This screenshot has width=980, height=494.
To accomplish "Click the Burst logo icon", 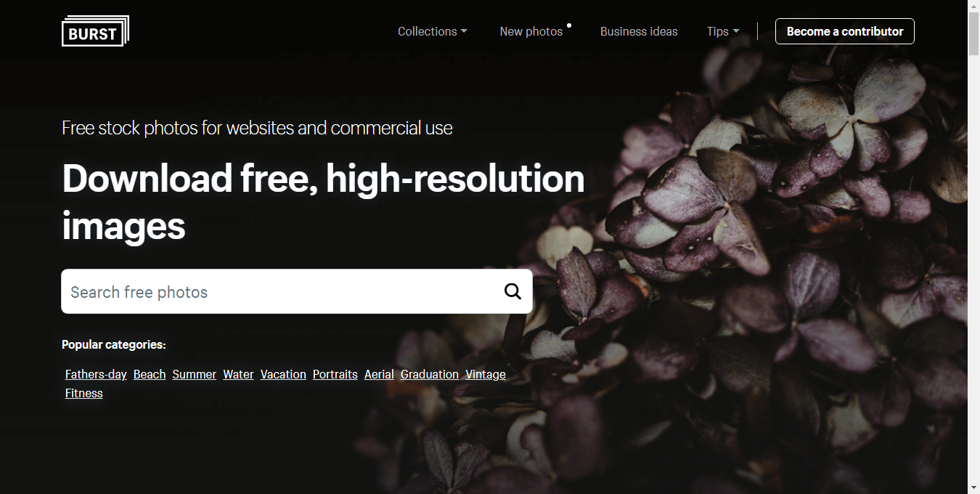I will [x=95, y=31].
